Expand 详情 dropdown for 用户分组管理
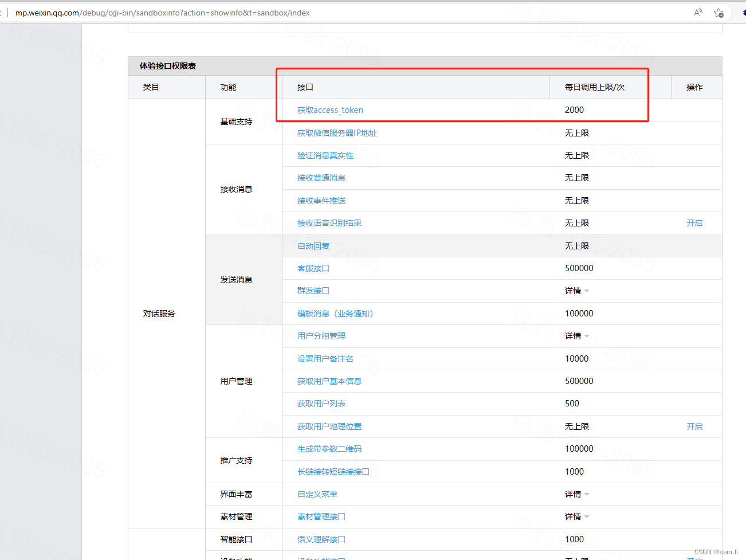Image resolution: width=746 pixels, height=560 pixels. [577, 336]
